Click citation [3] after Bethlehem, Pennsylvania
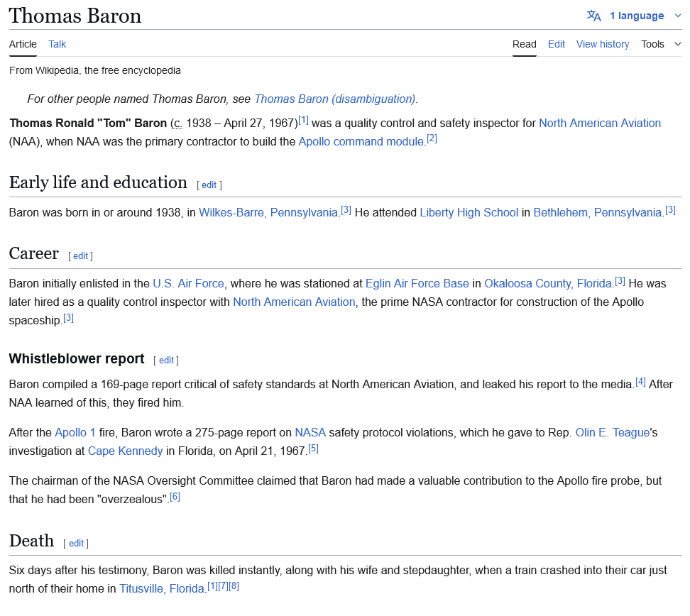This screenshot has width=690, height=616. click(670, 209)
